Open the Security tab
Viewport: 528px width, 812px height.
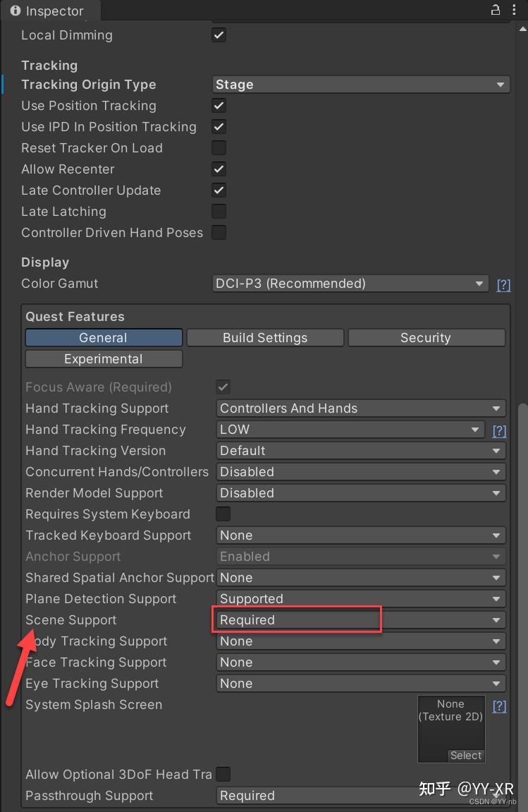click(x=426, y=337)
